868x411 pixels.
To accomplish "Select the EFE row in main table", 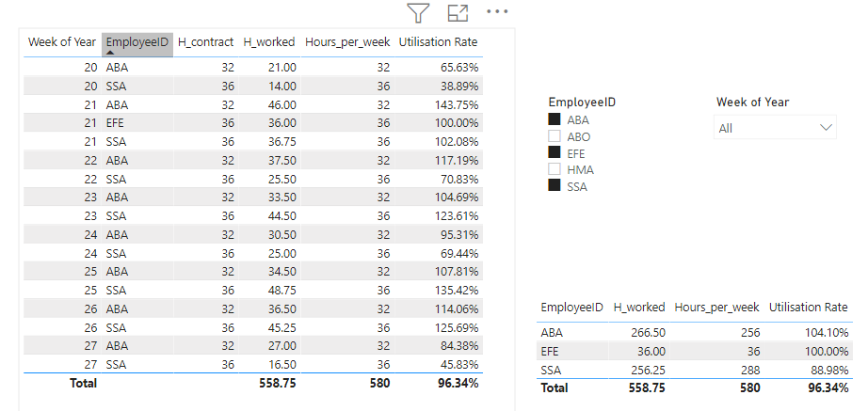I will 253,123.
